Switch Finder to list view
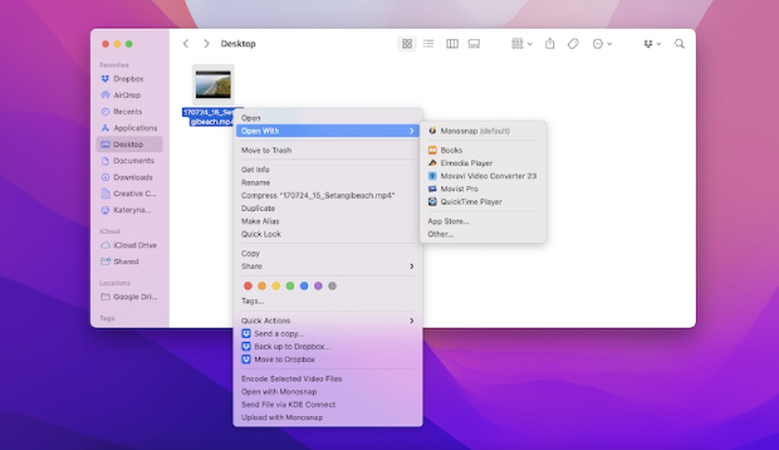This screenshot has width=779, height=450. [x=429, y=44]
